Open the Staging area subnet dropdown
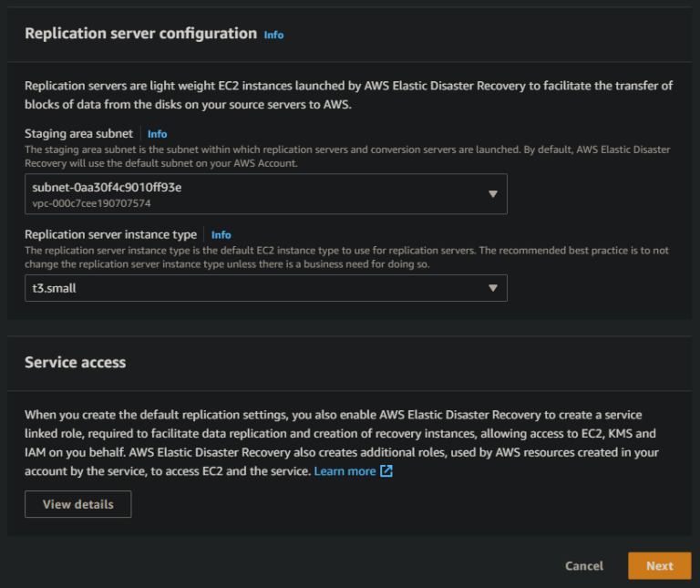The height and width of the screenshot is (588, 700). 255,194
